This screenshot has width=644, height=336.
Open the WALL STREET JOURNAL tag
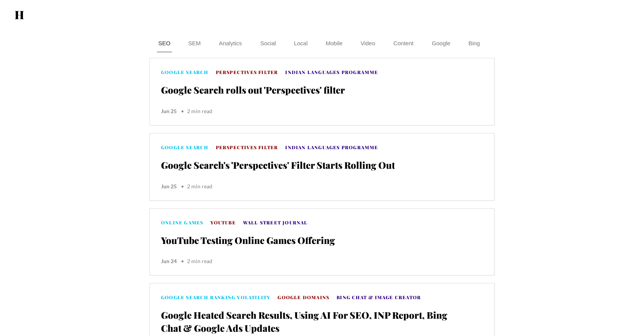pyautogui.click(x=275, y=223)
